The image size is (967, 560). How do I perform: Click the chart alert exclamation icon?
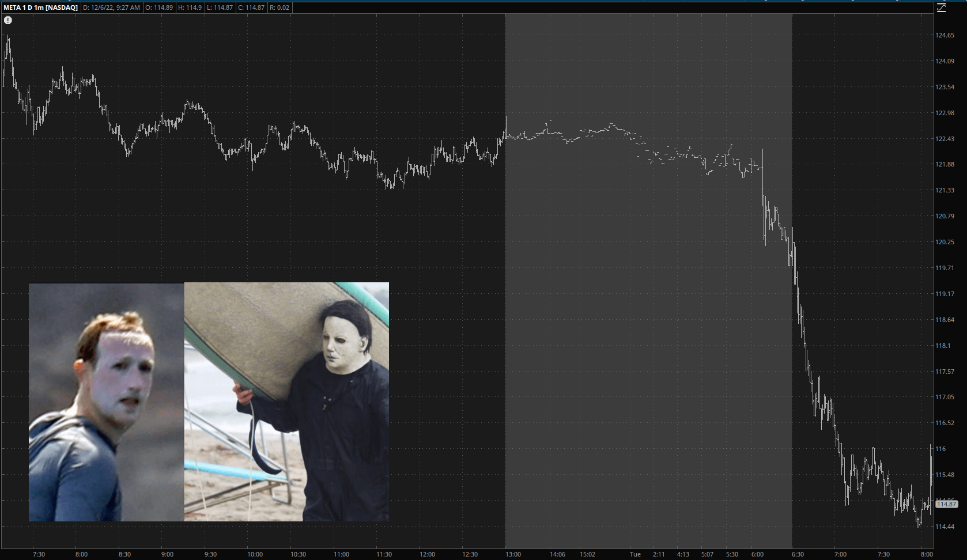pos(8,20)
